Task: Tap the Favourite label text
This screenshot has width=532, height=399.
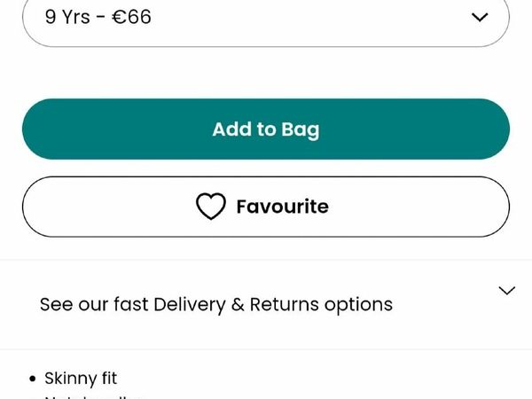Action: point(282,207)
